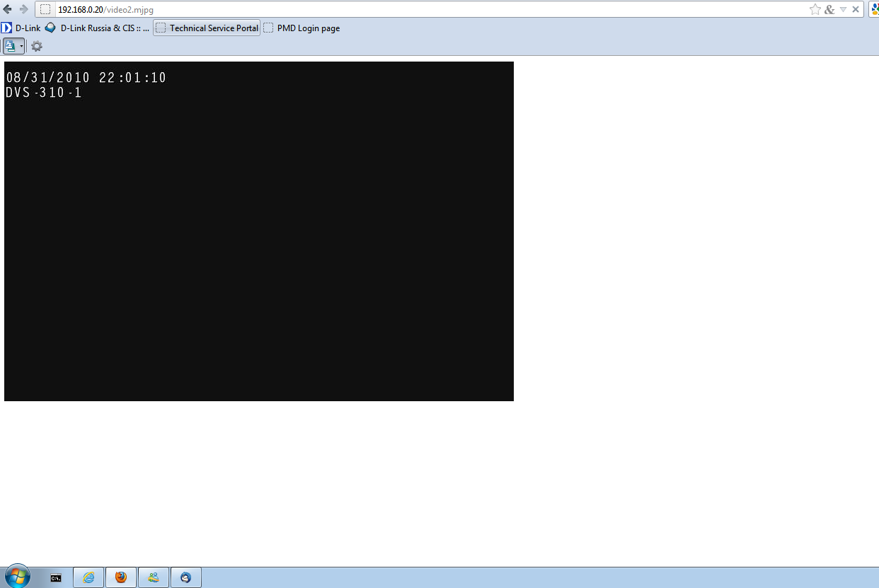Expand the translate button dropdown arrow
879x588 pixels.
22,46
